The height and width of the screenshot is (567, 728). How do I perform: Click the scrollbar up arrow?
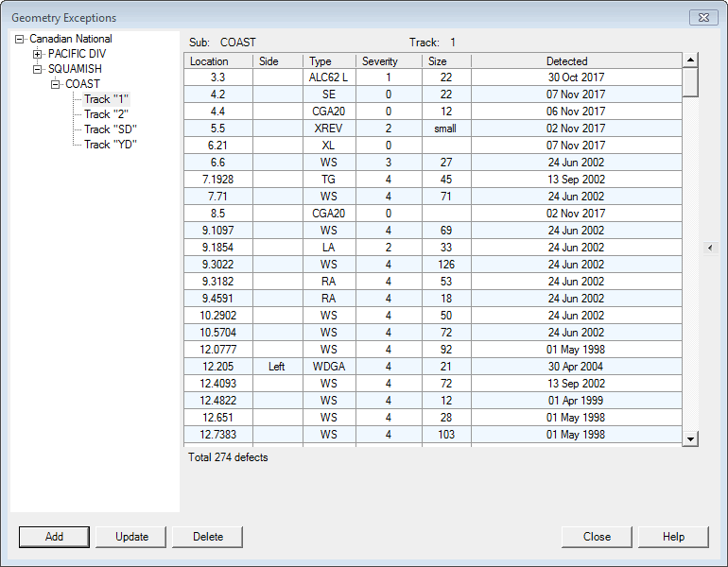[690, 60]
